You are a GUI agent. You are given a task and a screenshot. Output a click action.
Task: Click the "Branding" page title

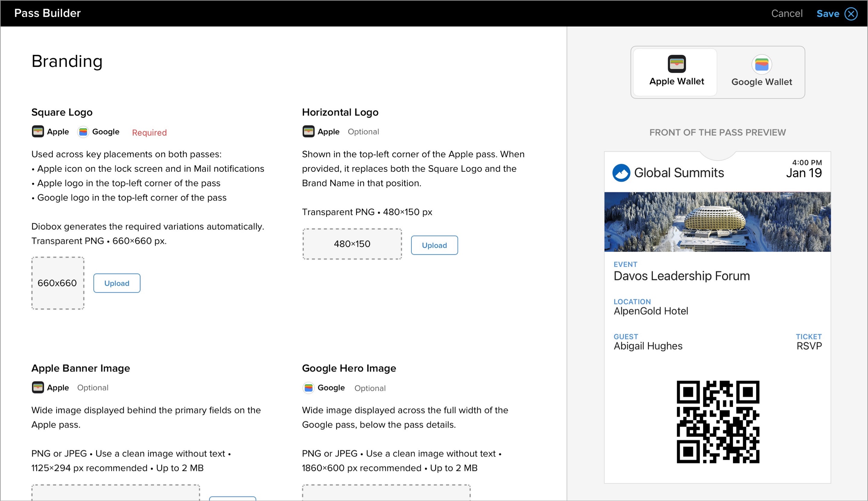(x=67, y=62)
